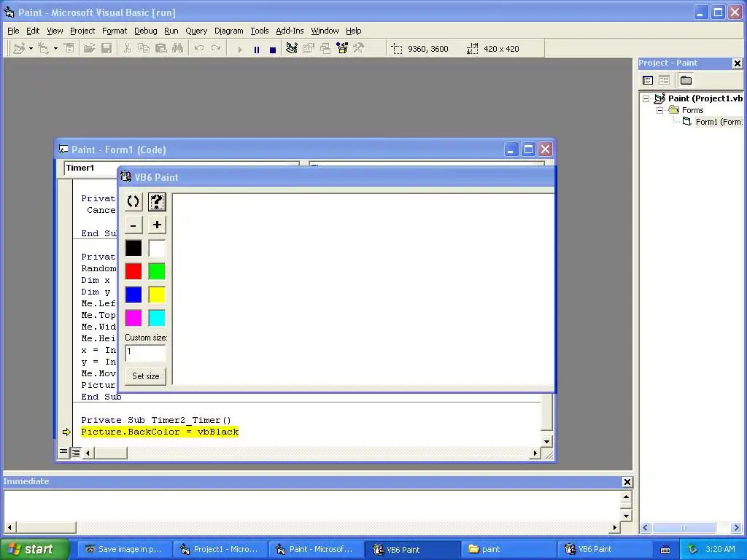The image size is (747, 560).
Task: Open the Format menu
Action: (115, 31)
